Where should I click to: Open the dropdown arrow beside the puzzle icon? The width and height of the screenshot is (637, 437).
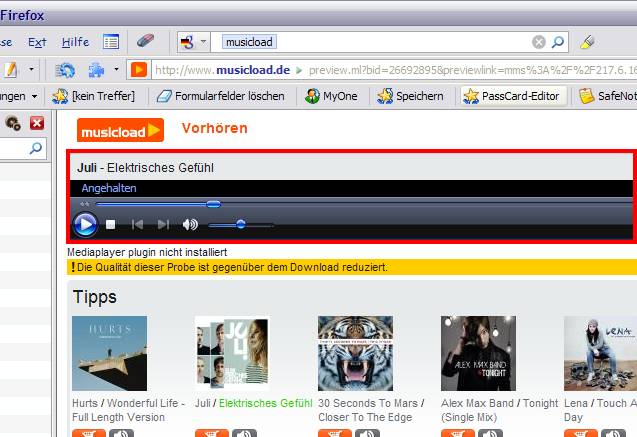pyautogui.click(x=116, y=69)
